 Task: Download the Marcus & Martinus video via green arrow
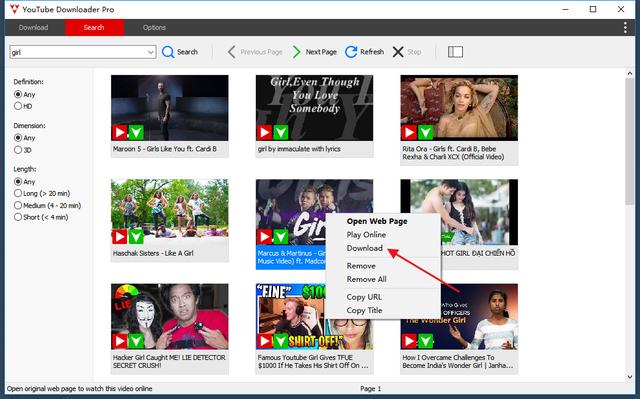(280, 237)
